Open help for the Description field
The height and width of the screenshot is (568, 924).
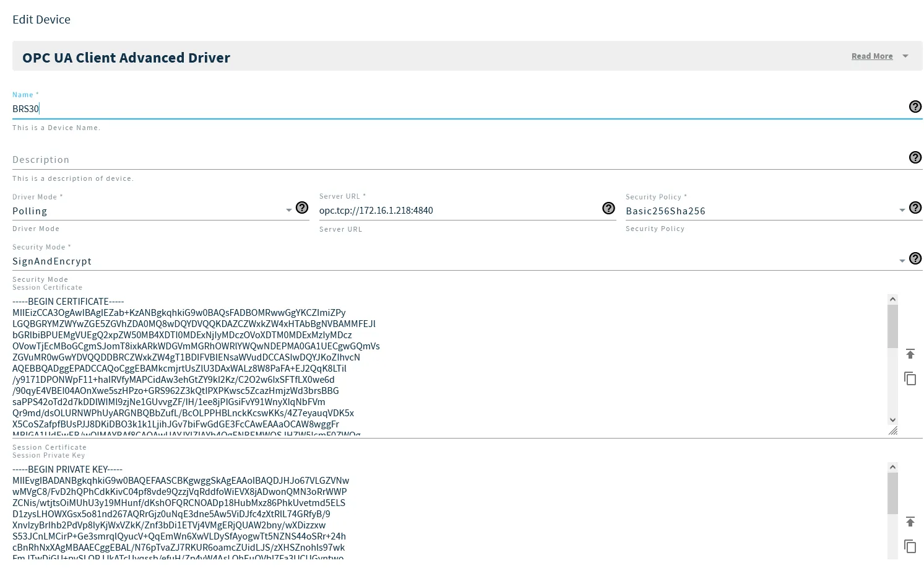coord(915,157)
